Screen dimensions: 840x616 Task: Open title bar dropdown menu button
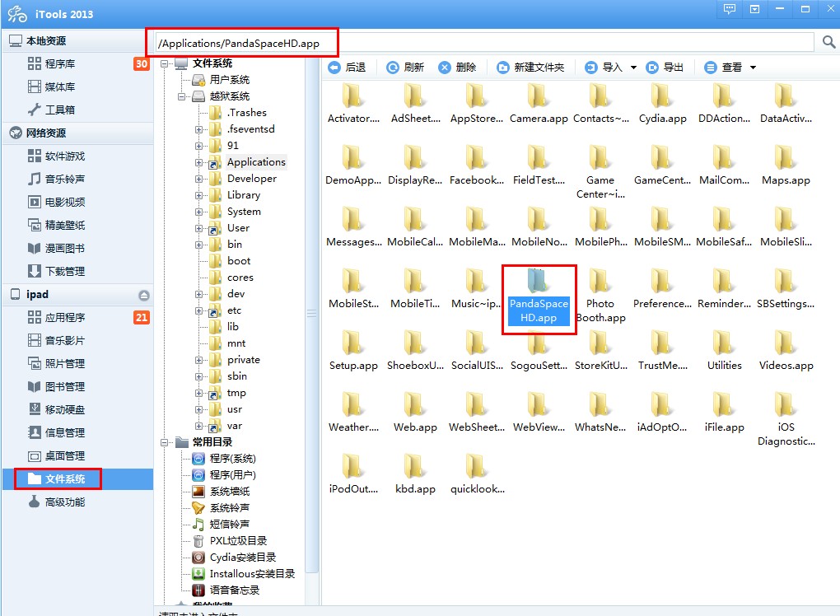754,9
